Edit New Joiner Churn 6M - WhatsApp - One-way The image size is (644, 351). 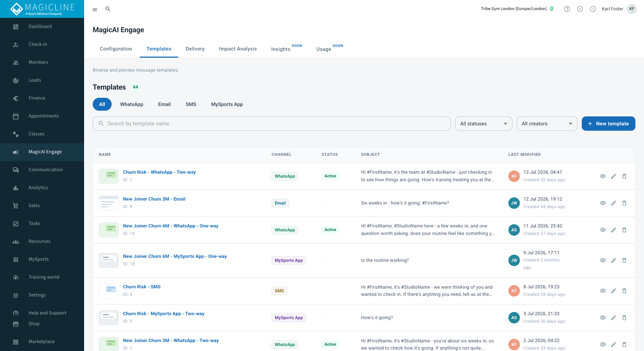pyautogui.click(x=614, y=230)
